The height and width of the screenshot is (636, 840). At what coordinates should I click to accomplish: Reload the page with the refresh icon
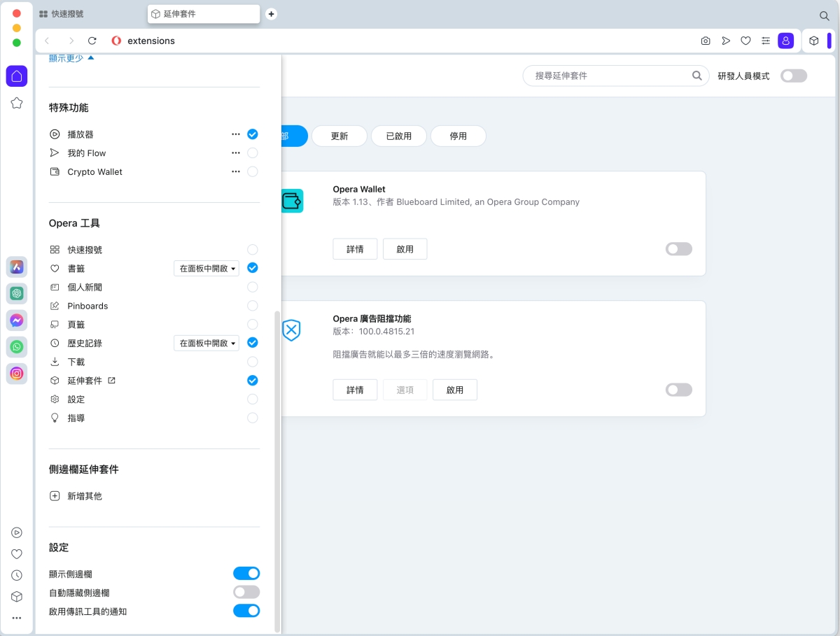coord(92,41)
